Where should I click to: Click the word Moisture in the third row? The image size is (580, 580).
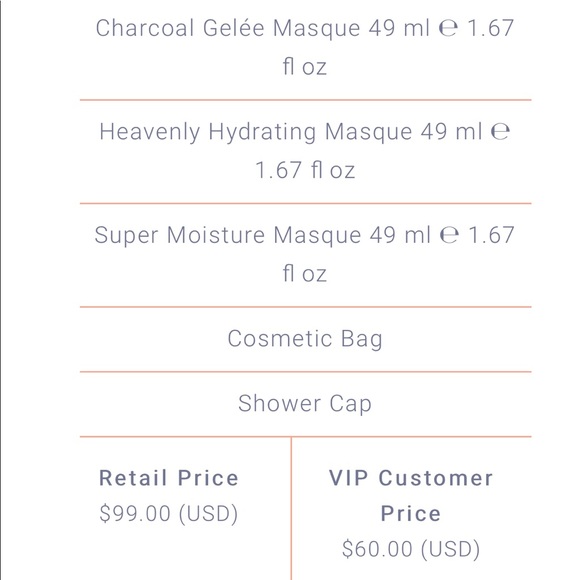(x=216, y=235)
